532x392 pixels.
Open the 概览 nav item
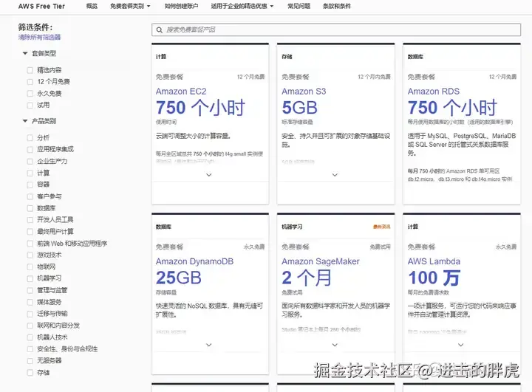coord(92,6)
